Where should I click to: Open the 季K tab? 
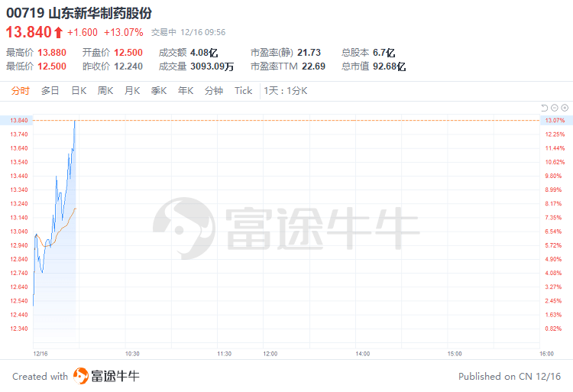(x=159, y=91)
